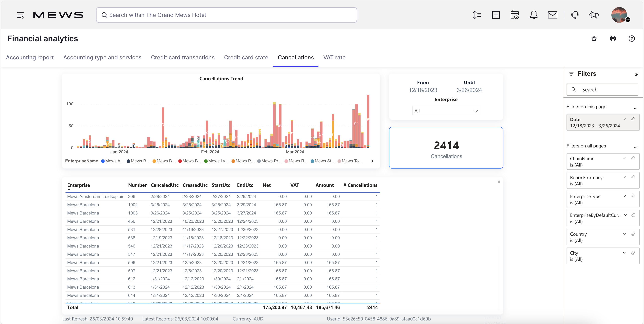Screen dimensions: 644x324
Task: Open the Enterprise dropdown showing All
Action: [x=446, y=111]
